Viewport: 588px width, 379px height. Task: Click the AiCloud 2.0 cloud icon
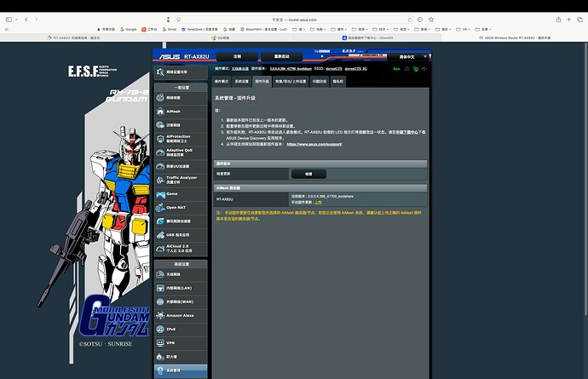click(x=160, y=248)
